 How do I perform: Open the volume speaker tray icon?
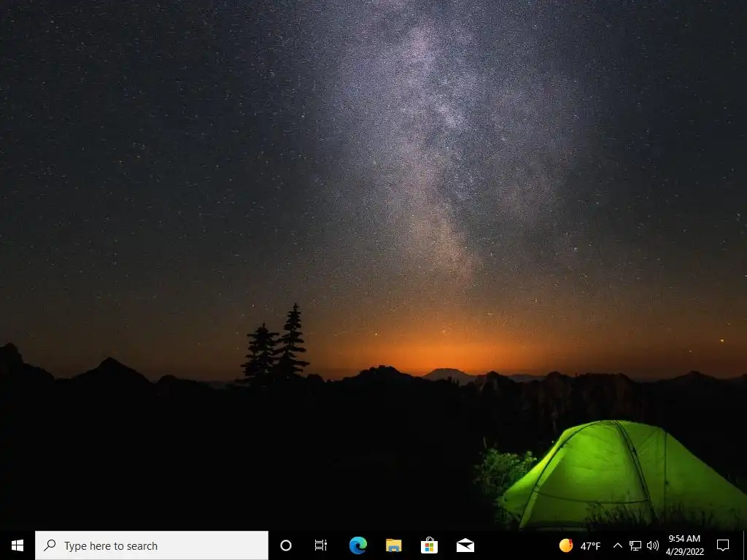(x=653, y=545)
